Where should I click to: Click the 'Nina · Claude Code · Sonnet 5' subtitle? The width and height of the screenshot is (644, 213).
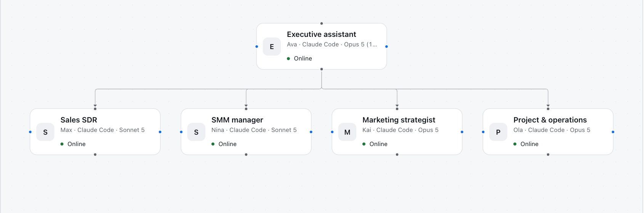tap(254, 130)
